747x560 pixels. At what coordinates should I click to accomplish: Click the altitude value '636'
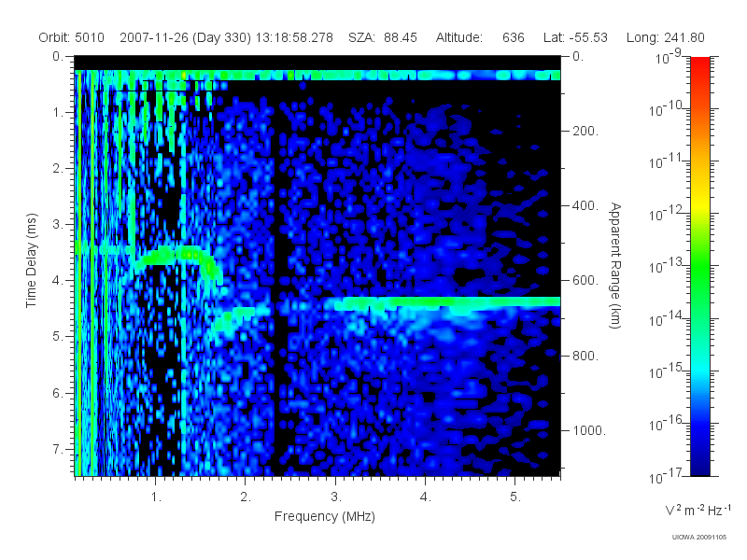[x=513, y=37]
